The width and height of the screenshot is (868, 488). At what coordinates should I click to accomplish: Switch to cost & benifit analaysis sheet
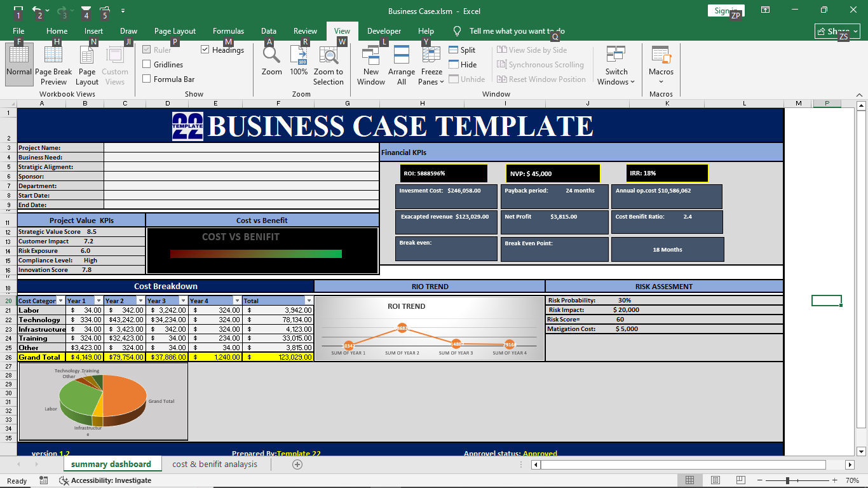coord(215,464)
